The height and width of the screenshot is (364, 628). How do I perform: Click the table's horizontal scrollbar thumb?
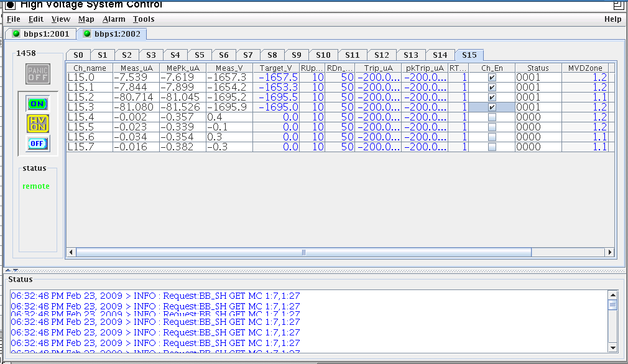pos(303,252)
